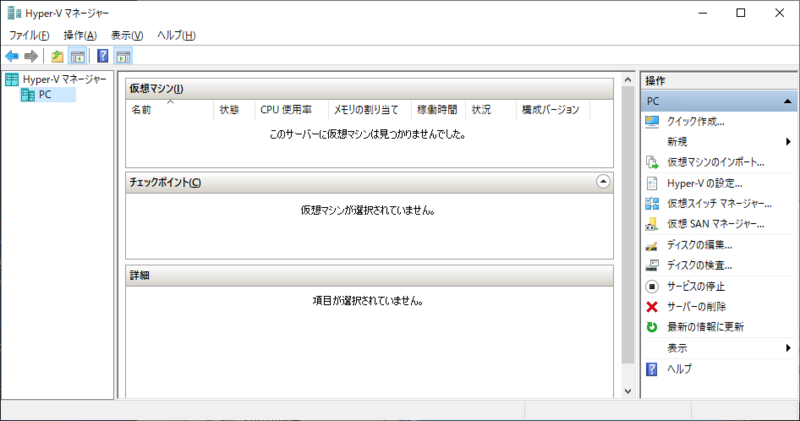The width and height of the screenshot is (800, 421).
Task: Click クイック作成... action link
Action: [x=695, y=121]
